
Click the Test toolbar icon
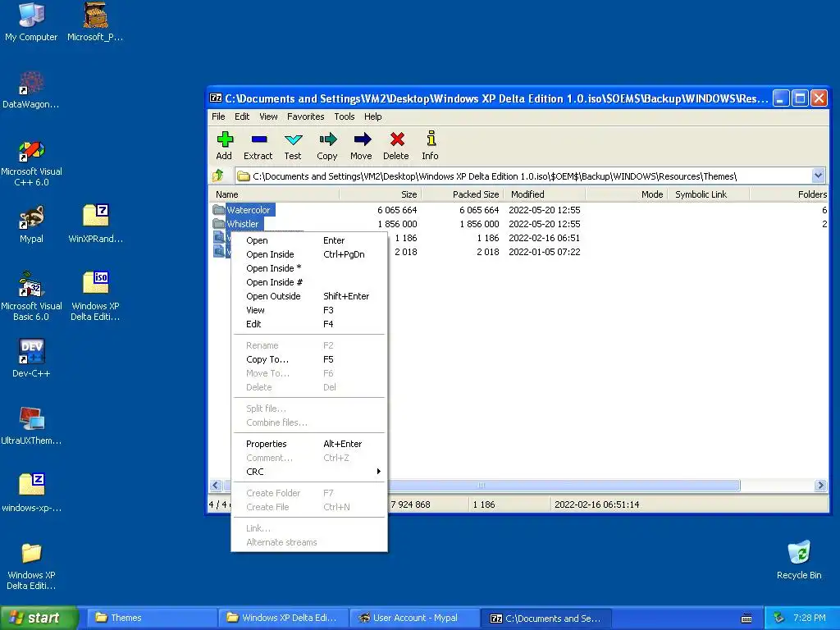pos(293,139)
